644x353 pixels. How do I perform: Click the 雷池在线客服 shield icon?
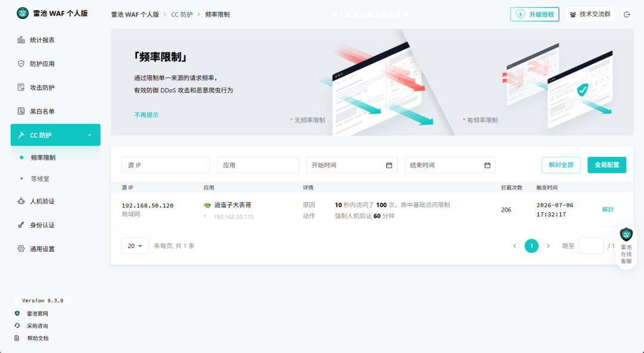pos(626,235)
